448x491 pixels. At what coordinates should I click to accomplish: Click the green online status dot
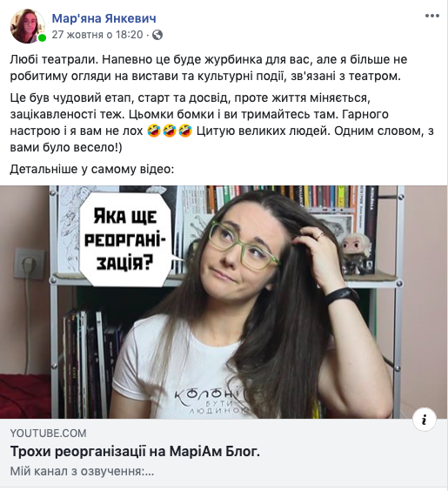(x=42, y=38)
